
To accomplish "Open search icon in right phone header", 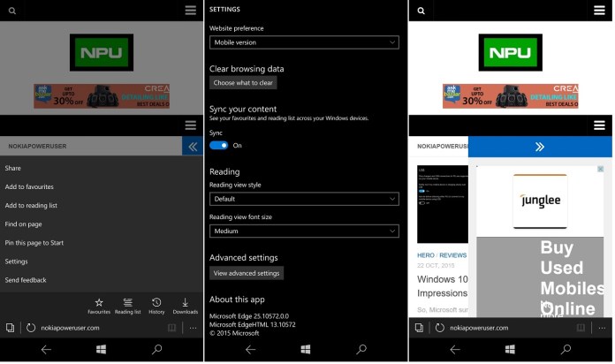I will click(x=421, y=11).
